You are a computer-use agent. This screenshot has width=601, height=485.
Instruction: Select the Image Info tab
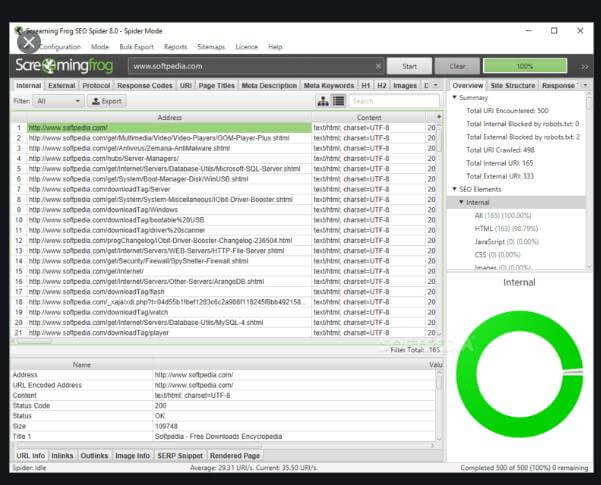(133, 455)
